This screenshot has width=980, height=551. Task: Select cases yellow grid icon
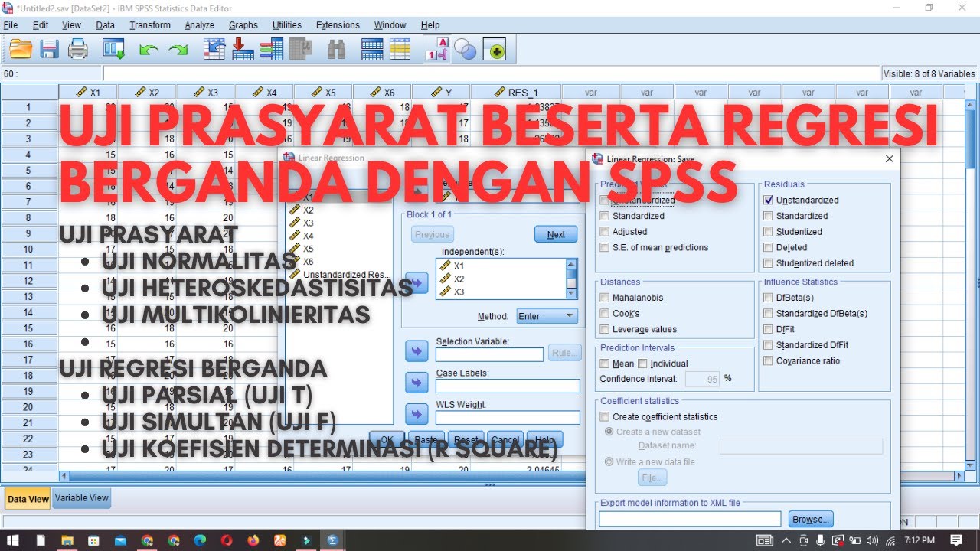coord(400,50)
